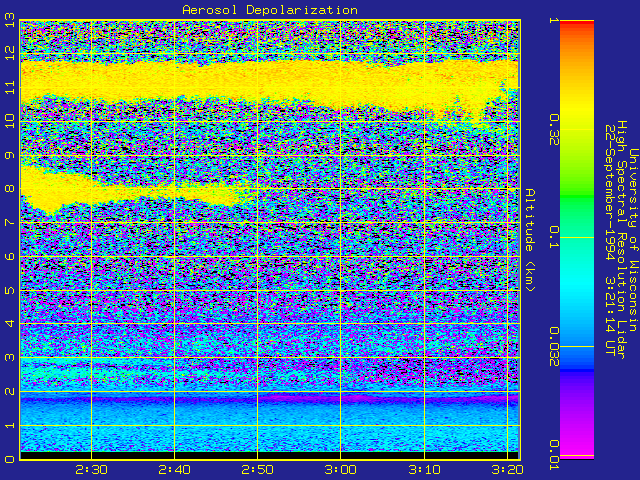The image size is (640, 480).
Task: Click the color scale value 1
Action: point(554,20)
